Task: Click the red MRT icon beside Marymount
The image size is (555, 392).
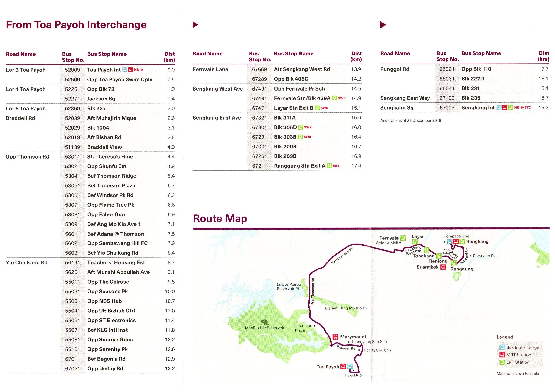Action: click(x=335, y=337)
